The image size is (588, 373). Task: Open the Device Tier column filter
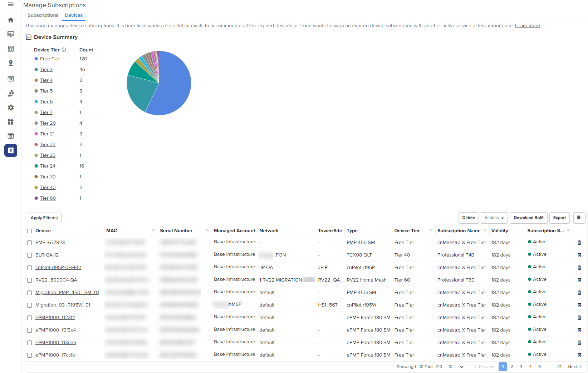coord(431,231)
